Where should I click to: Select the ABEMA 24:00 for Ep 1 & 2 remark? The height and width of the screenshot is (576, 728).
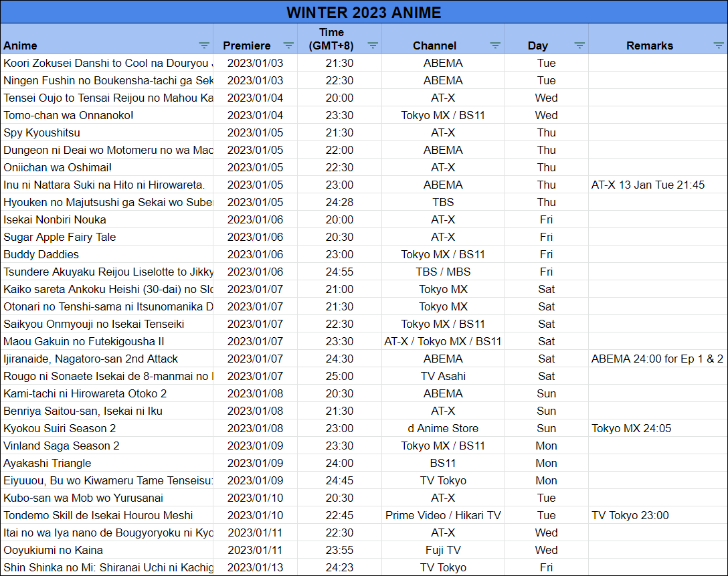[658, 359]
